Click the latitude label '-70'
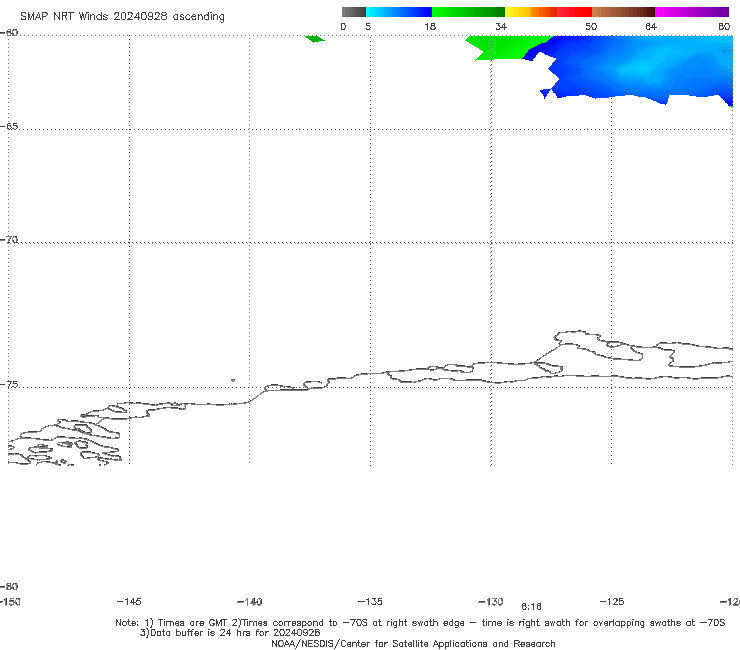This screenshot has height=650, width=740. pyautogui.click(x=9, y=240)
